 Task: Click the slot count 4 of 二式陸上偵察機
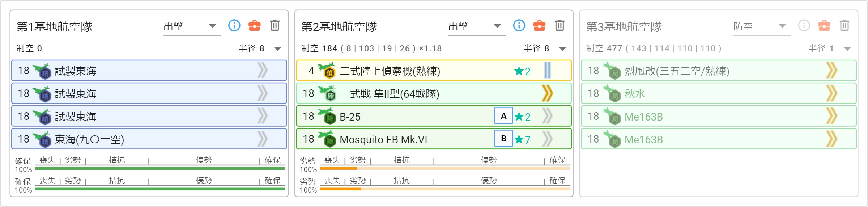tap(311, 71)
